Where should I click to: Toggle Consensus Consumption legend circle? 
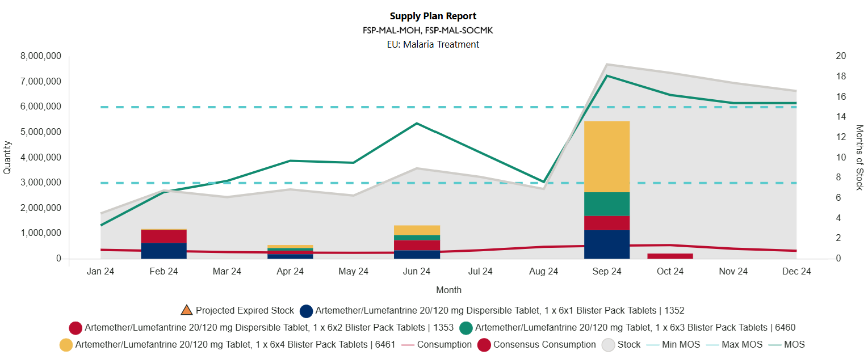(x=484, y=345)
